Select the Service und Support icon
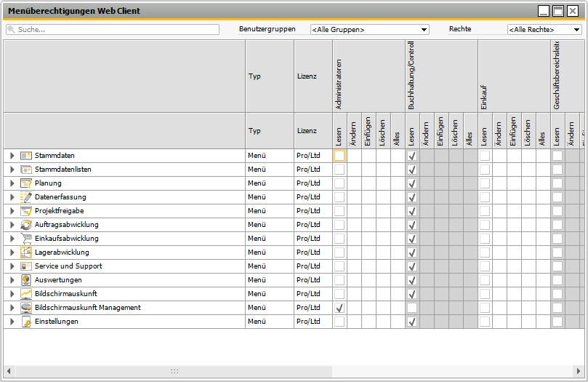588x382 pixels. (x=26, y=266)
